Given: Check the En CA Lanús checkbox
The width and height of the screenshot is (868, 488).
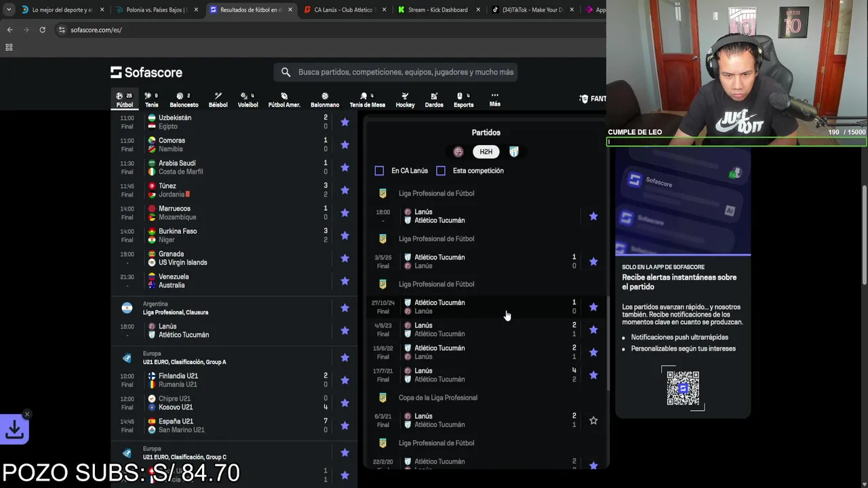Looking at the screenshot, I should pos(379,171).
